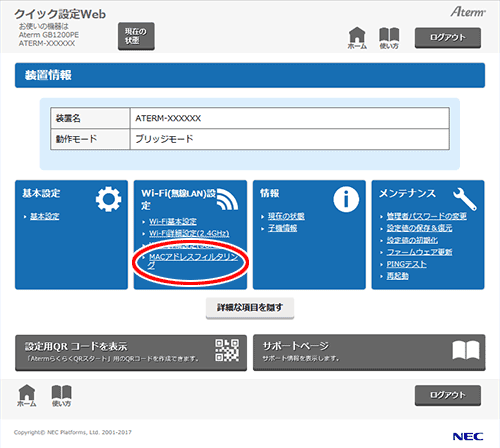
Task: Open 設定値の初期化 link
Action: (x=412, y=240)
